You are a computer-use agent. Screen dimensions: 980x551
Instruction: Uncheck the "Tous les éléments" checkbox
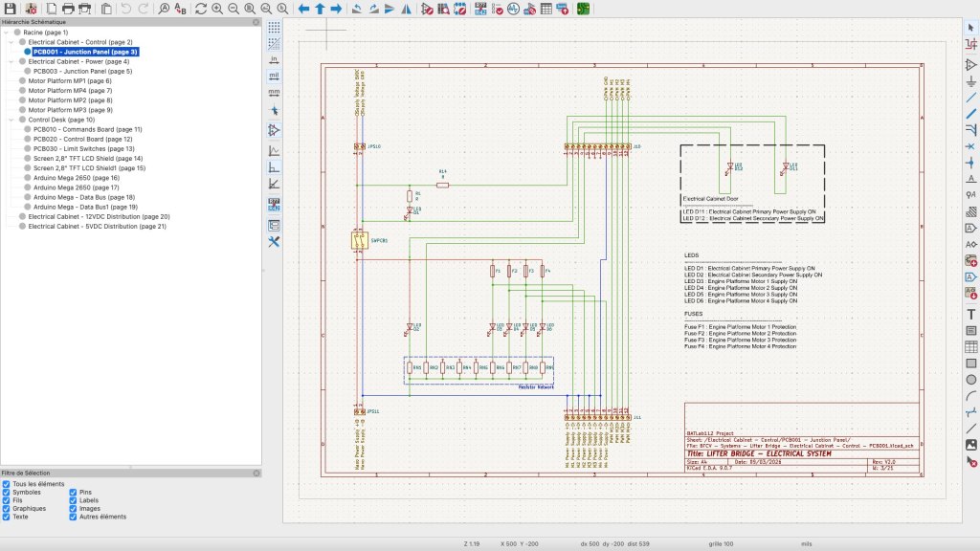point(8,484)
